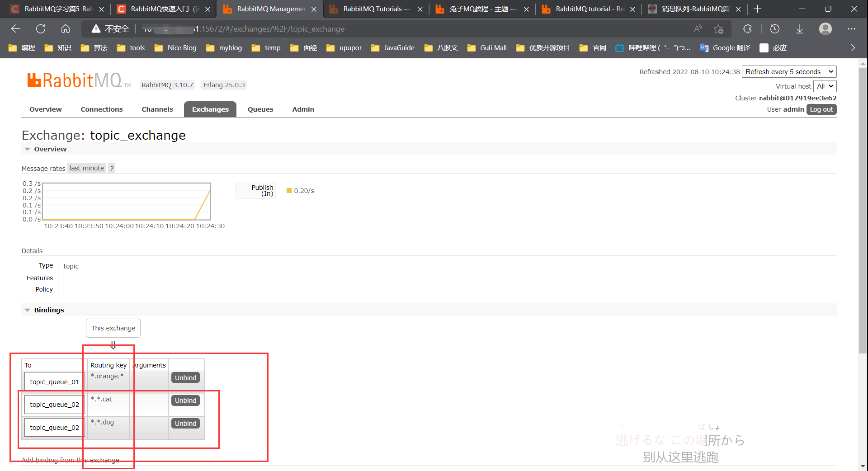Viewport: 868px width, 471px height.
Task: Switch to Overview navigation tab
Action: pos(46,109)
